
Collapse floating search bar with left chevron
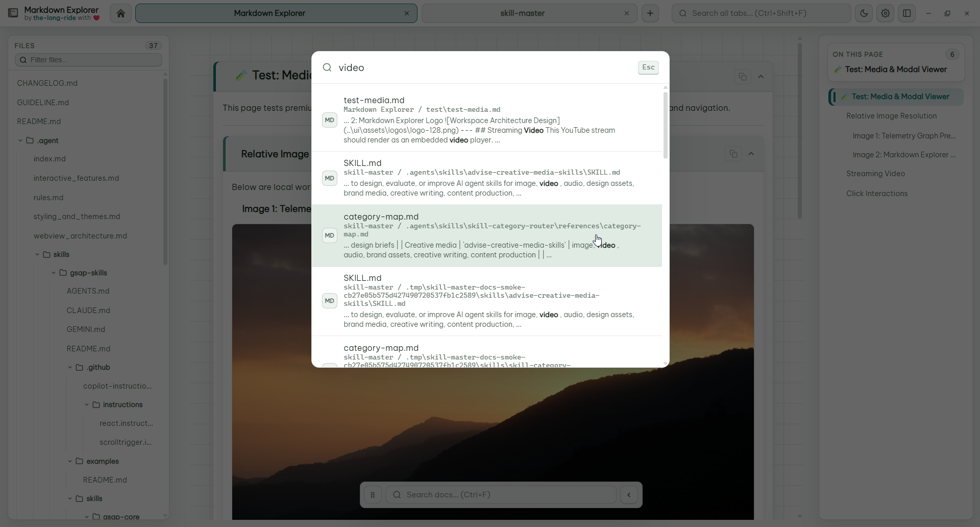(x=629, y=495)
